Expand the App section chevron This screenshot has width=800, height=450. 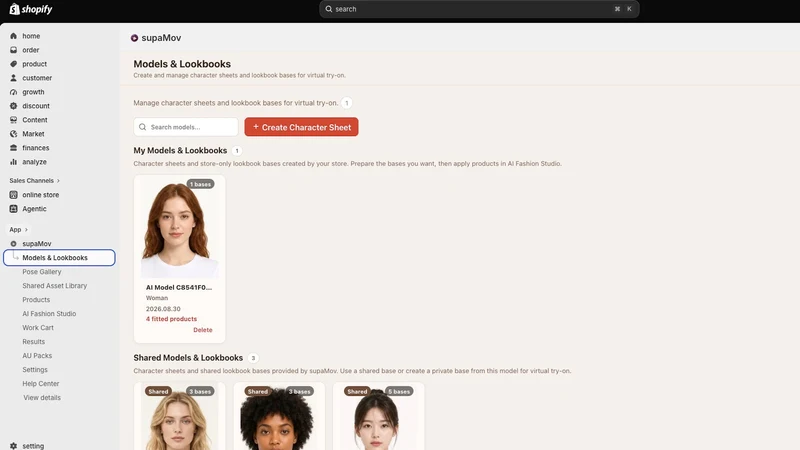(26, 230)
